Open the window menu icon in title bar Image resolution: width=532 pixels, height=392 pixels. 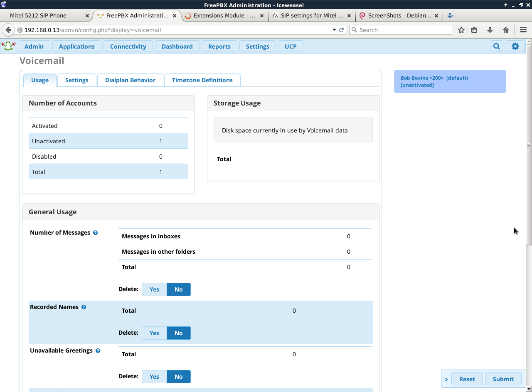(x=4, y=5)
